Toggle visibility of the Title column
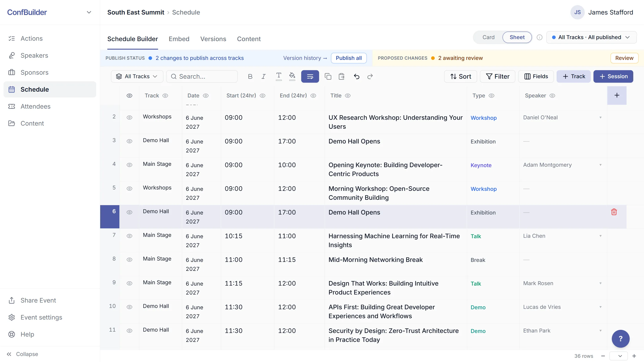 (348, 96)
